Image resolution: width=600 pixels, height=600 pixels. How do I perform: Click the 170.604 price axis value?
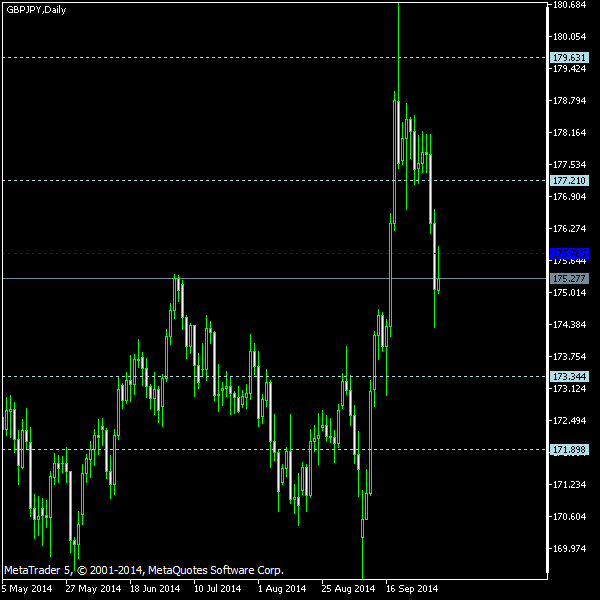click(x=569, y=517)
